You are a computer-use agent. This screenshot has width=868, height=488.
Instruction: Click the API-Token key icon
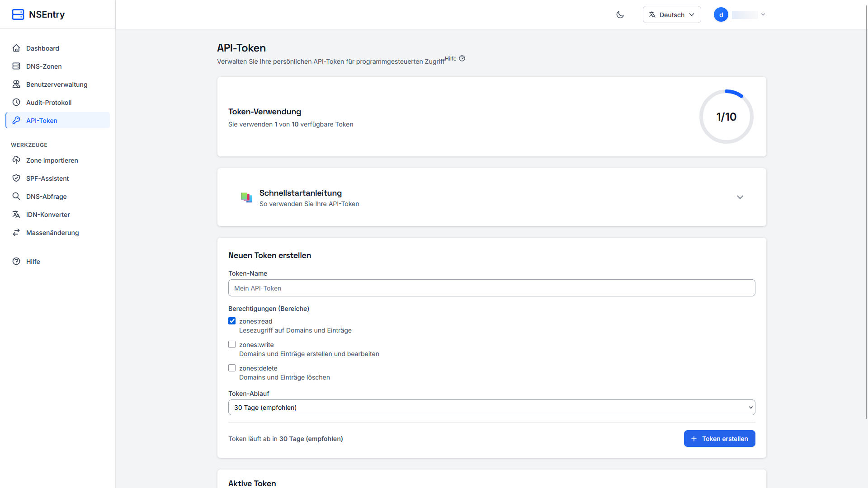(x=16, y=120)
